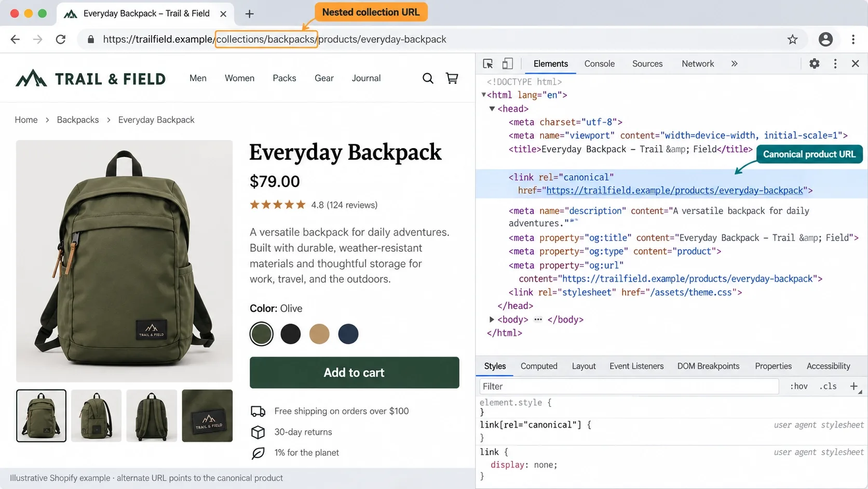
Task: Click the Styles Filter input field
Action: [629, 386]
